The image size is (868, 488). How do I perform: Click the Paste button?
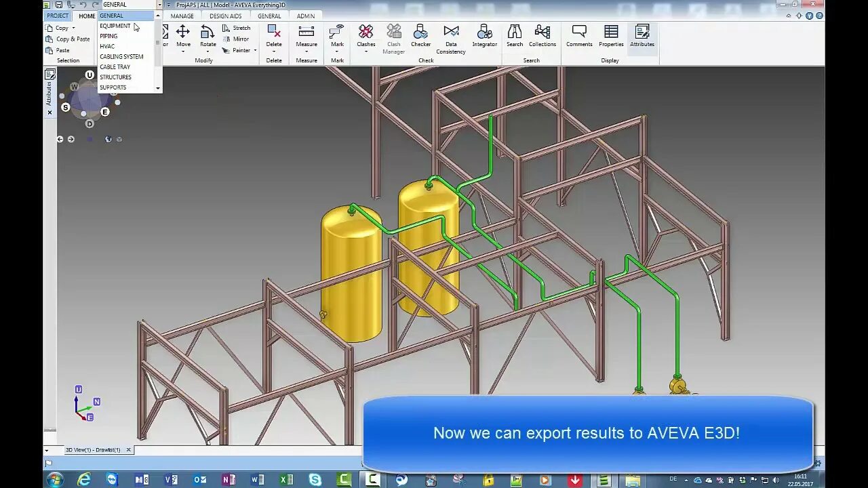58,50
